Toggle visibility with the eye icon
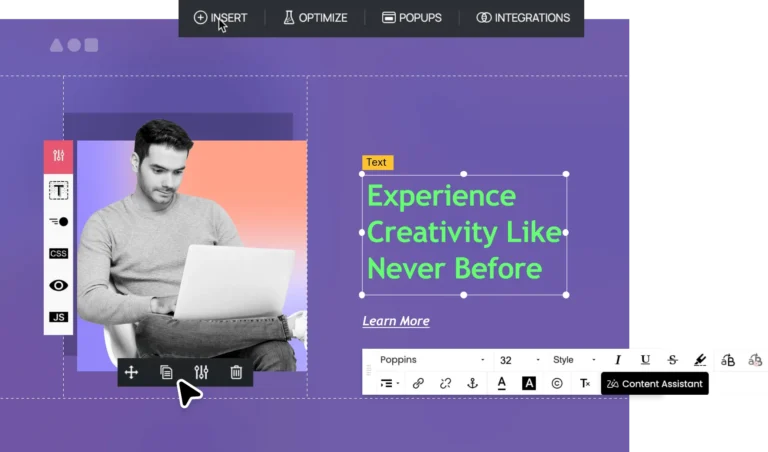This screenshot has width=768, height=452. point(59,285)
